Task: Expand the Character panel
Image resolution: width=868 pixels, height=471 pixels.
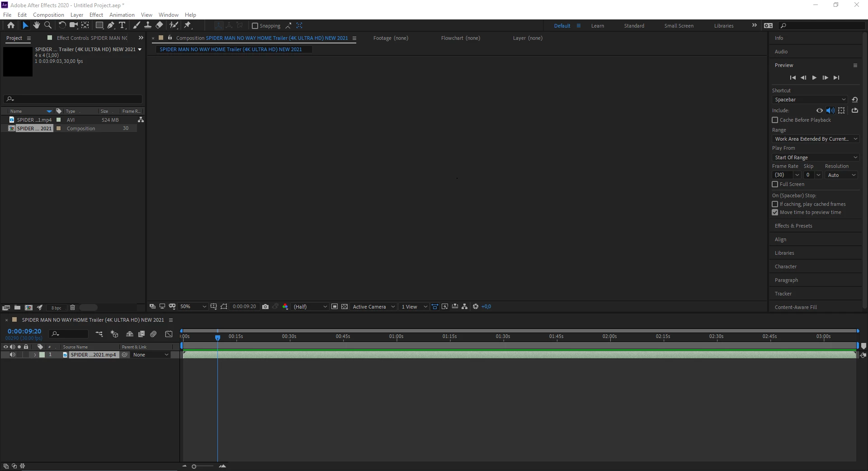Action: click(786, 266)
